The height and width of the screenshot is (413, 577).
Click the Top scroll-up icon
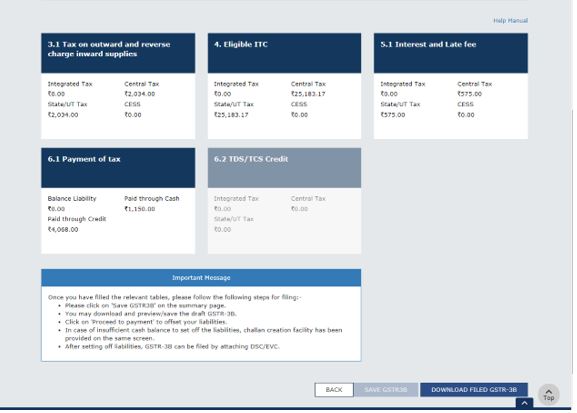tap(548, 394)
